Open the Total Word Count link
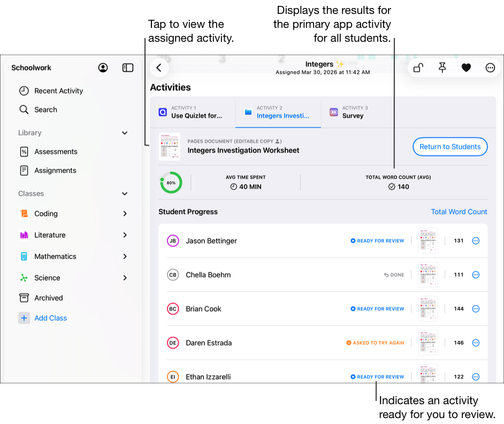504x424 pixels. pyautogui.click(x=459, y=211)
